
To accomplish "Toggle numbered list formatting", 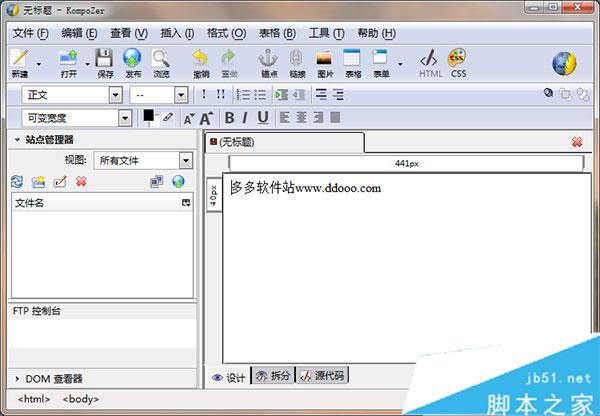I will click(243, 95).
